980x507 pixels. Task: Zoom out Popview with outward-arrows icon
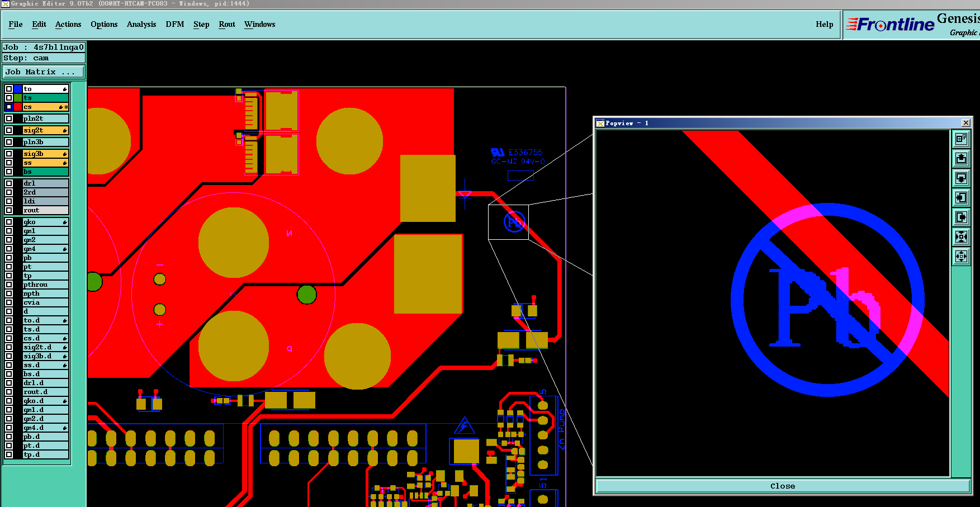pos(961,256)
